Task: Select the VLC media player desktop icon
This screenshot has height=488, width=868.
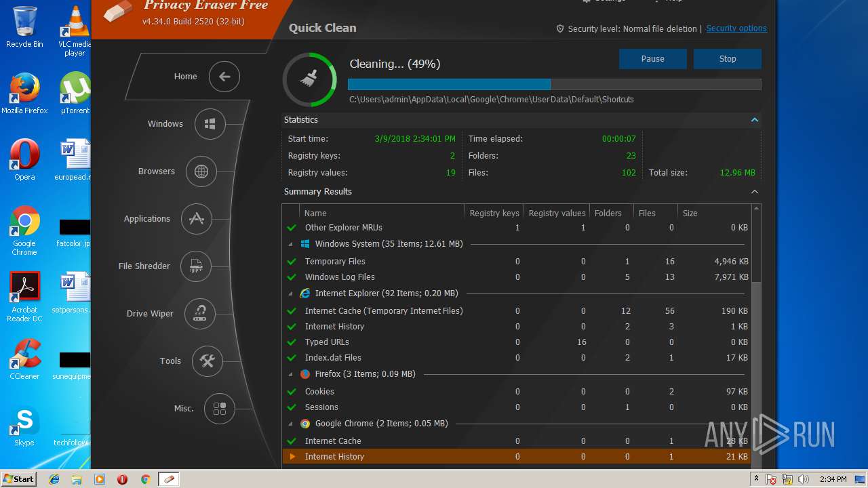Action: (x=75, y=30)
